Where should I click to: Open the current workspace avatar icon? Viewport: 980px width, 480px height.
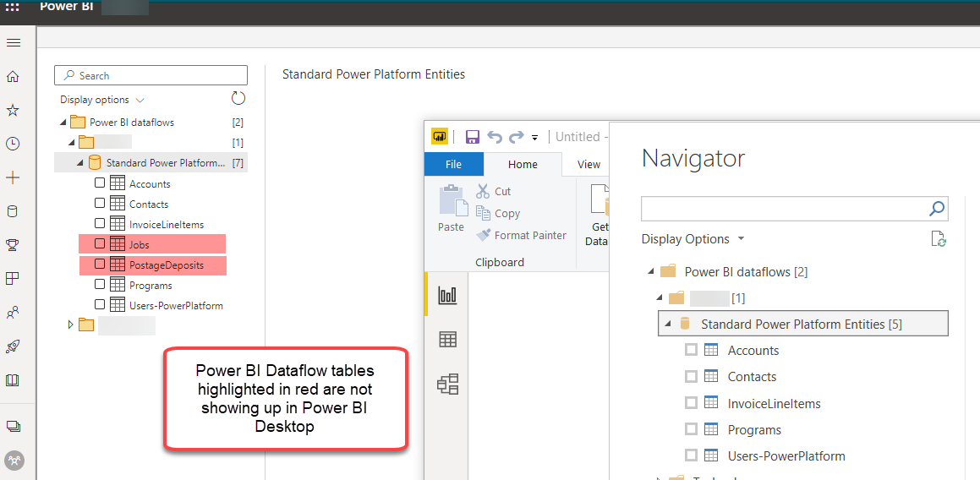(x=14, y=460)
